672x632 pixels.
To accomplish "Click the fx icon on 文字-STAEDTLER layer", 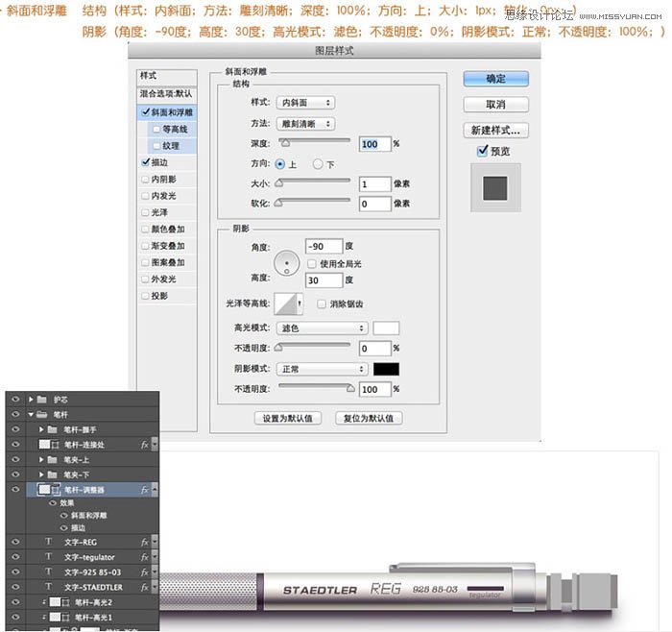I will [x=145, y=587].
